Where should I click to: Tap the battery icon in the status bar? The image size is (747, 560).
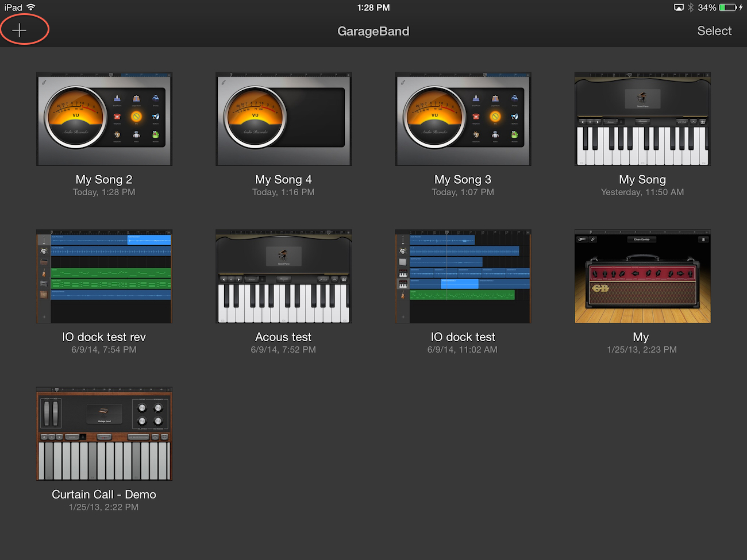(x=728, y=7)
